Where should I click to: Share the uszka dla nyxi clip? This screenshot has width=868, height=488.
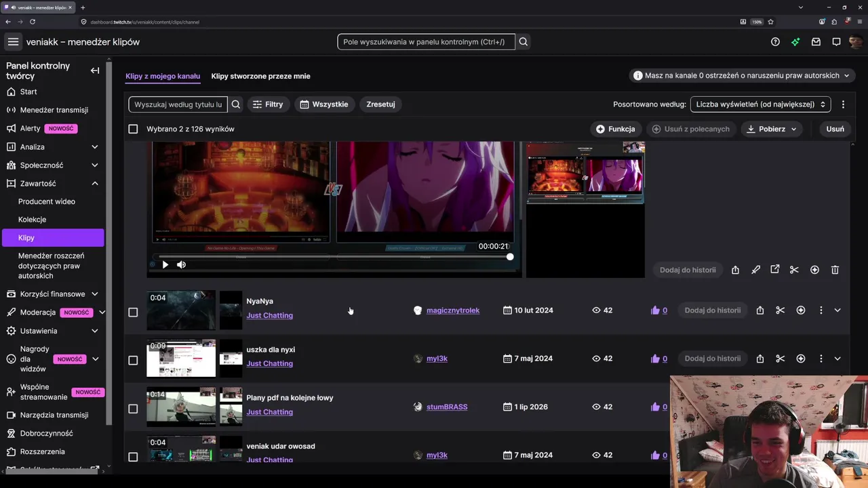point(760,359)
